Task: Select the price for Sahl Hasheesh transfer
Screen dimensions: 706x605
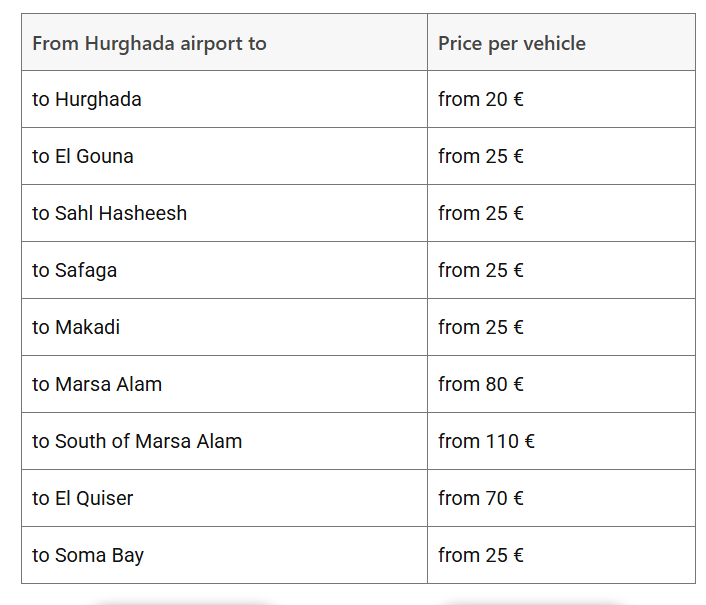Action: (481, 213)
